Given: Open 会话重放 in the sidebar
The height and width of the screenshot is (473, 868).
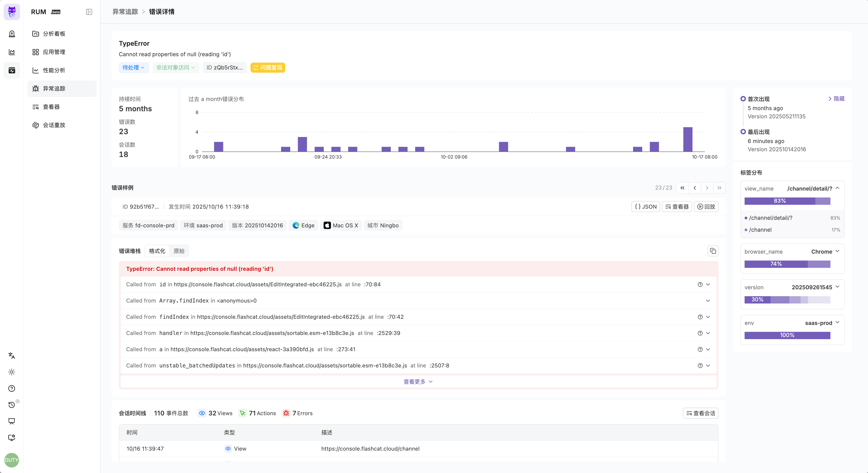Looking at the screenshot, I should [54, 125].
